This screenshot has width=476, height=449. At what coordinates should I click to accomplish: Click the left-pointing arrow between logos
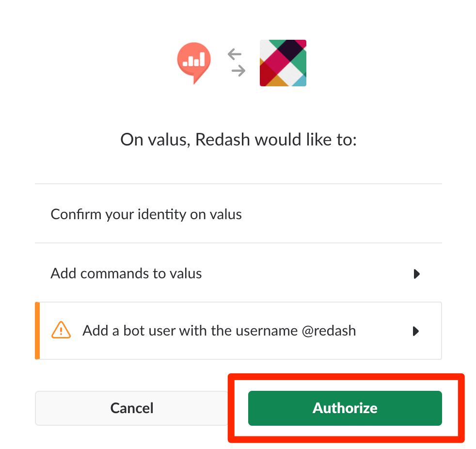[235, 55]
